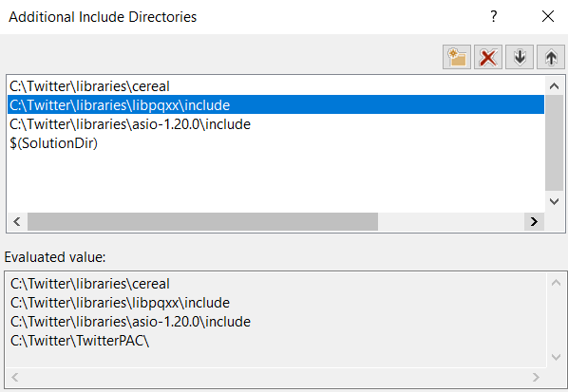Click scroll down arrow of directory list
The width and height of the screenshot is (568, 392).
554,201
